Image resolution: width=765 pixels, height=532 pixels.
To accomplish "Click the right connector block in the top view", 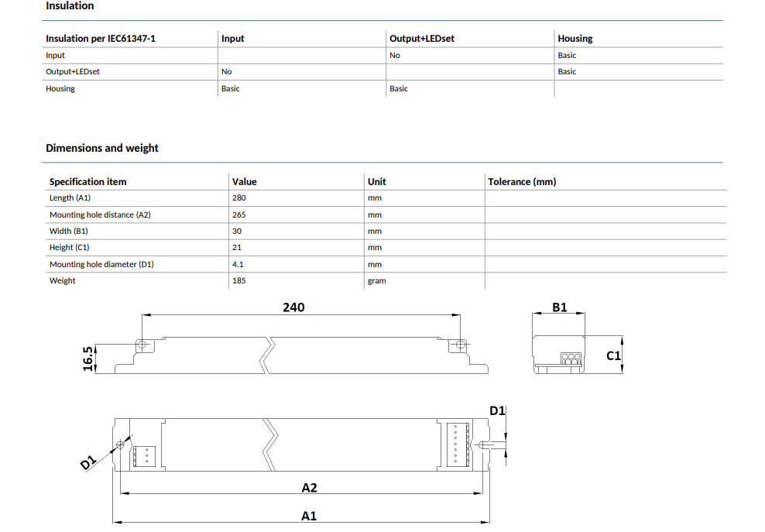I will pos(458,444).
